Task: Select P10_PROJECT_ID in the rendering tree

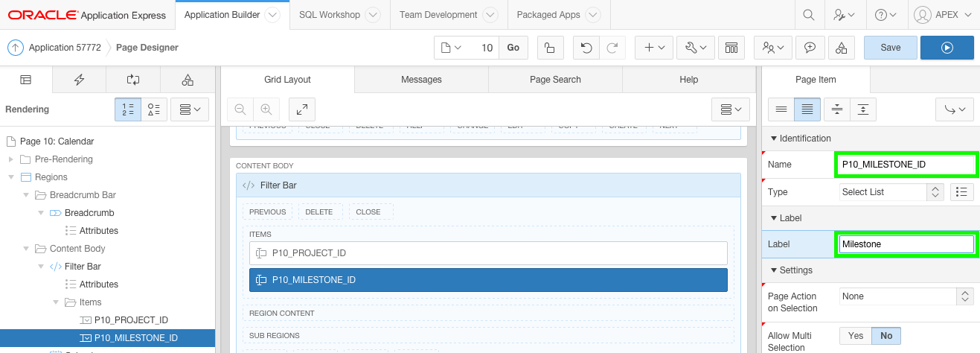Action: [131, 320]
